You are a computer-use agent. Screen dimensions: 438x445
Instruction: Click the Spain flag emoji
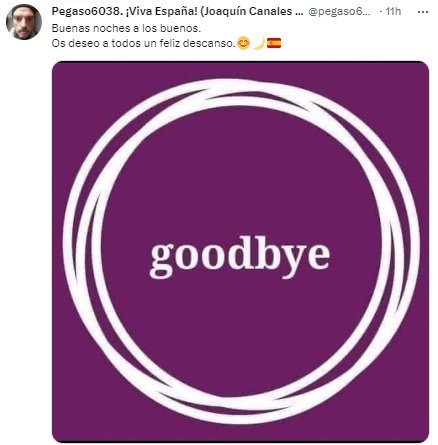click(274, 43)
